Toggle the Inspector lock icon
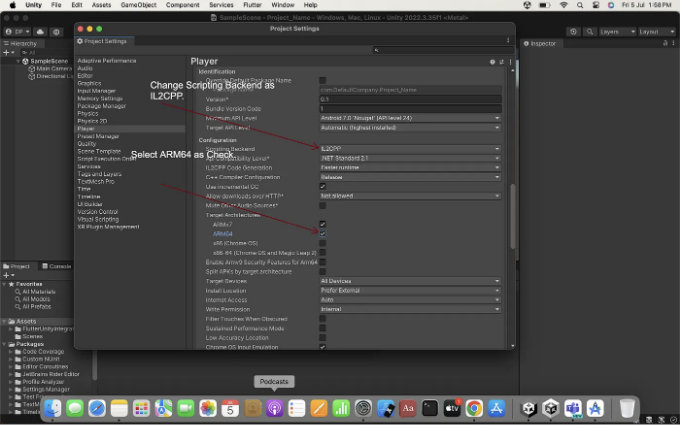 click(665, 43)
